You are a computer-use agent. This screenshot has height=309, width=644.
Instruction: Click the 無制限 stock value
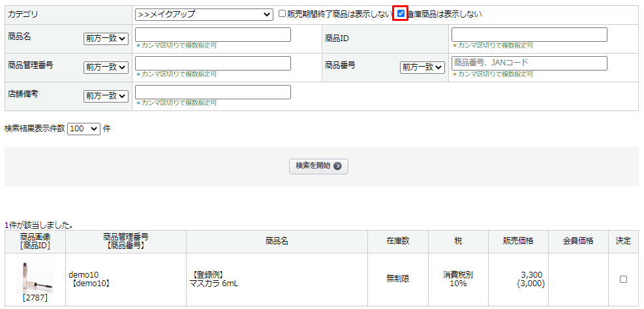(x=398, y=279)
